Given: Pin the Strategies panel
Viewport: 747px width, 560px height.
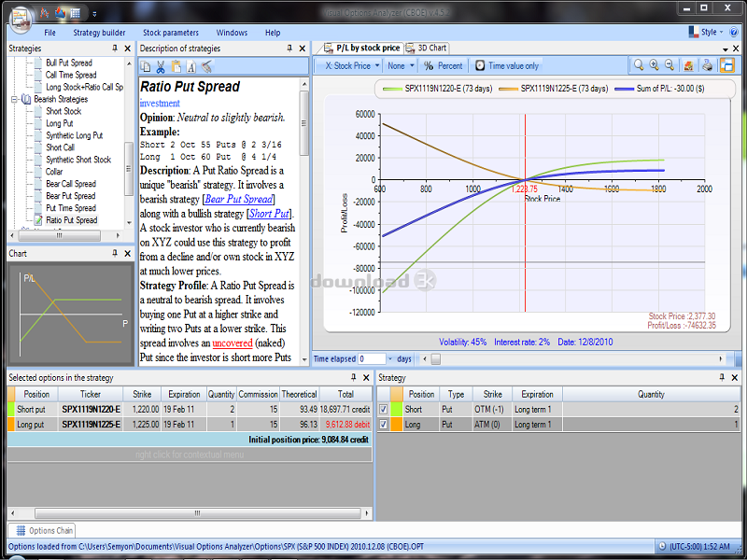Looking at the screenshot, I should (x=115, y=48).
